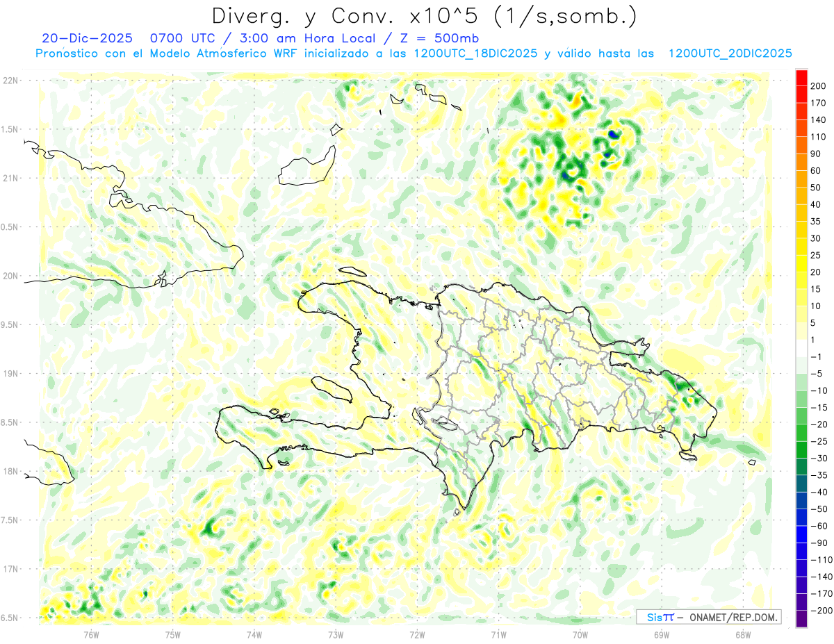Click the 8.5N latitude axis label

pyautogui.click(x=10, y=422)
